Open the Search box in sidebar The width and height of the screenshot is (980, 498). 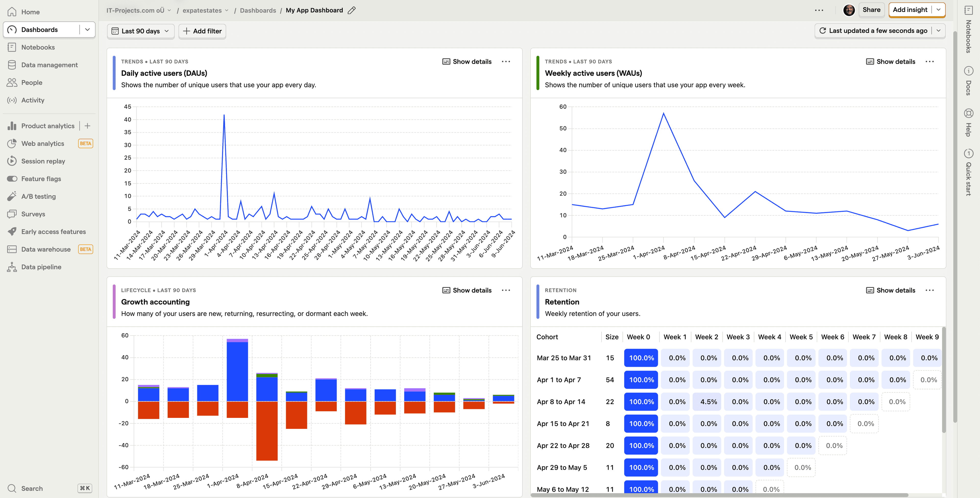49,488
